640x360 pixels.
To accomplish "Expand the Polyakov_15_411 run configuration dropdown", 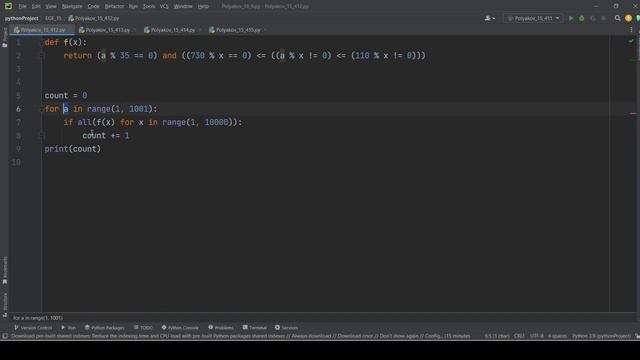I will point(533,18).
